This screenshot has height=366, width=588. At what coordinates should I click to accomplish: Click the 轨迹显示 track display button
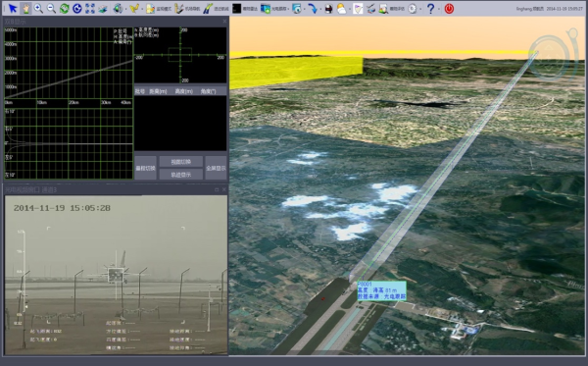click(180, 175)
